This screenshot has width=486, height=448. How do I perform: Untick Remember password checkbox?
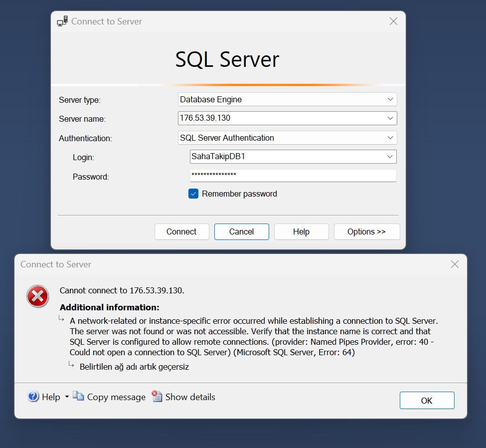point(193,194)
